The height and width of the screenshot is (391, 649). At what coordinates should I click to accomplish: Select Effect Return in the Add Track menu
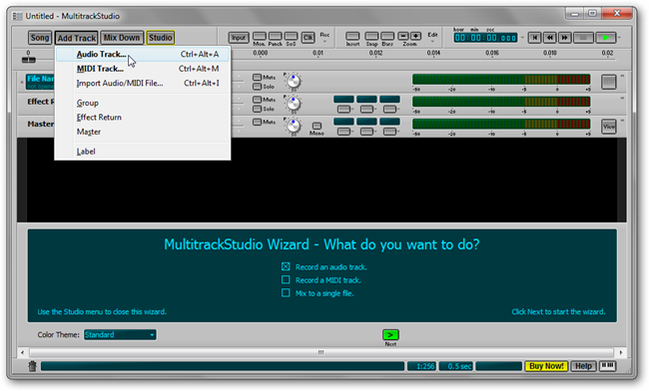pos(143,118)
